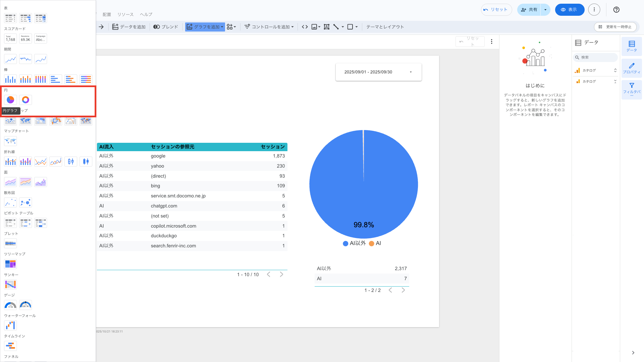This screenshot has width=644, height=362.
Task: Click the embed URL code icon
Action: [305, 27]
